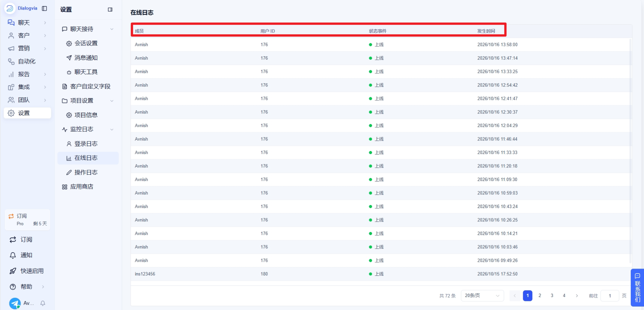Open 聊天 chat section

click(x=27, y=23)
